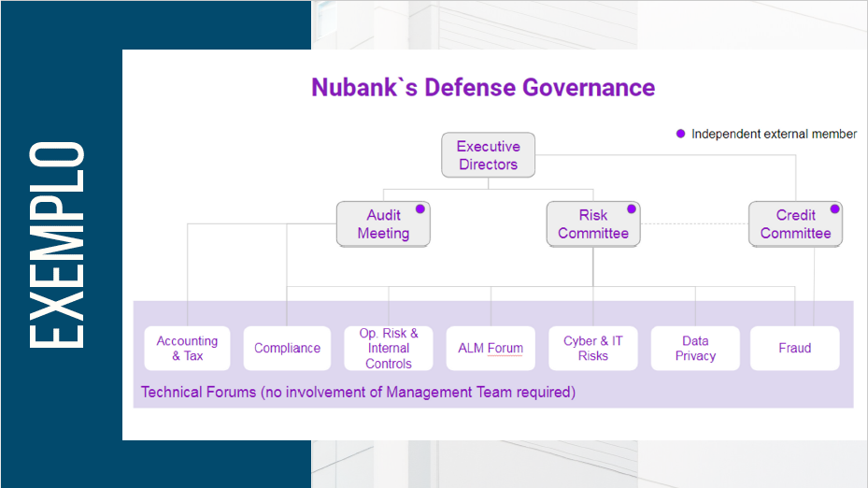Viewport: 868px width, 488px height.
Task: Click the legend's purple dot icon
Action: (681, 134)
